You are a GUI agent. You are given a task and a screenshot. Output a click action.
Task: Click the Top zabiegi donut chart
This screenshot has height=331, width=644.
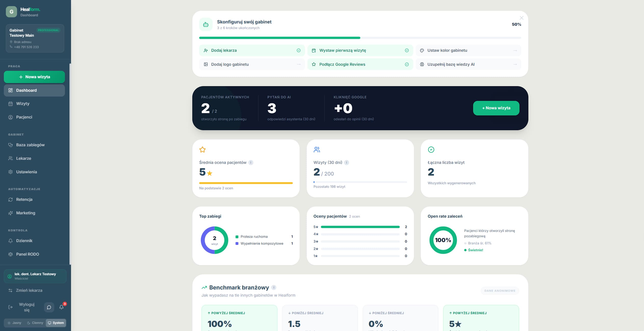pos(215,240)
